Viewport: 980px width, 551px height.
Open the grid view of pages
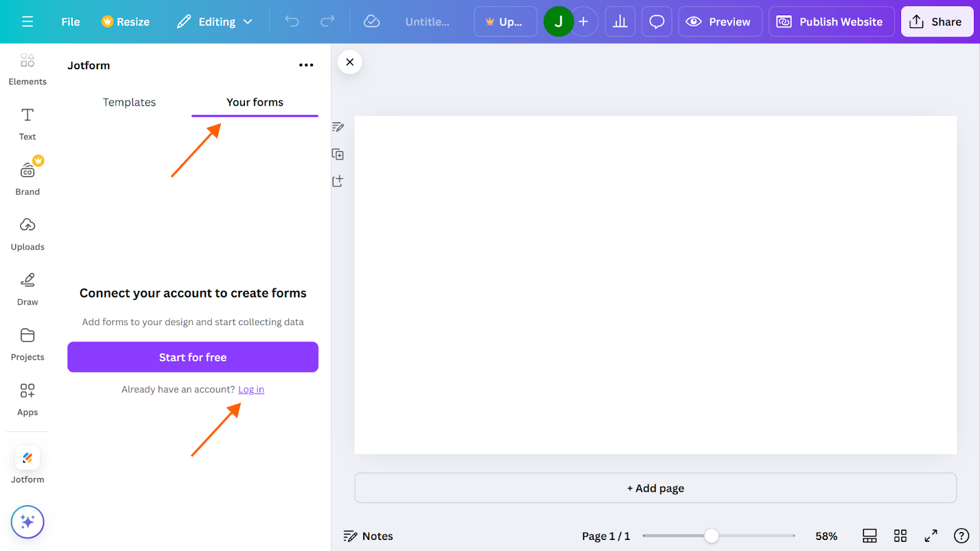(900, 536)
